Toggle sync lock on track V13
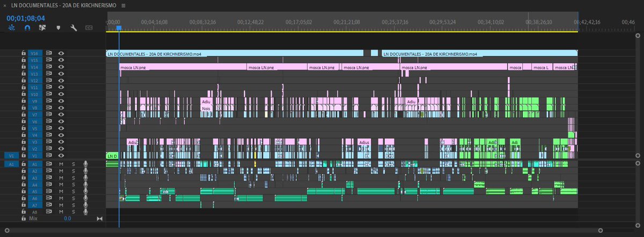Screen dimensions: 644x237 pyautogui.click(x=49, y=74)
